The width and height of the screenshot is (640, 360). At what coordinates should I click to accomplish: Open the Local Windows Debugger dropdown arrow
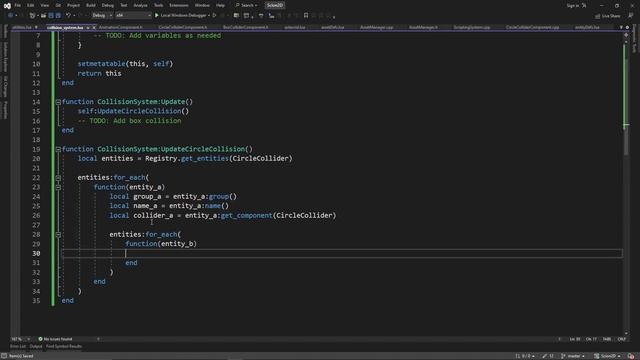point(209,16)
